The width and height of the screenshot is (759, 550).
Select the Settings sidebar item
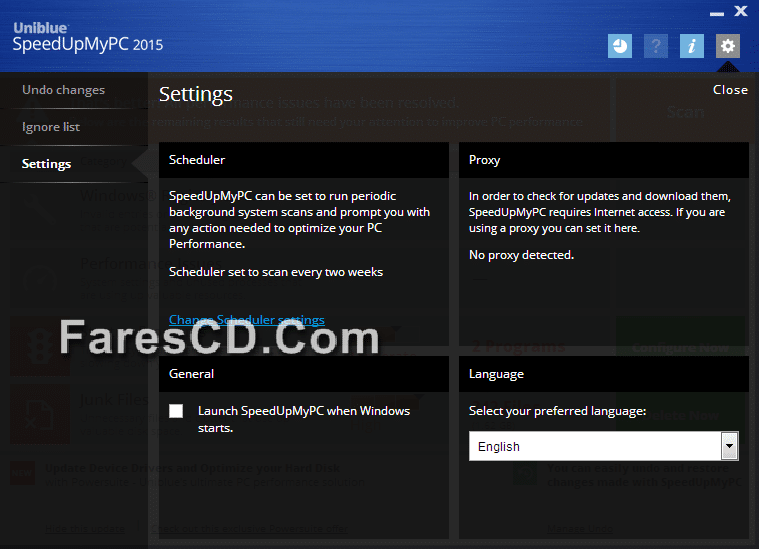coord(46,164)
